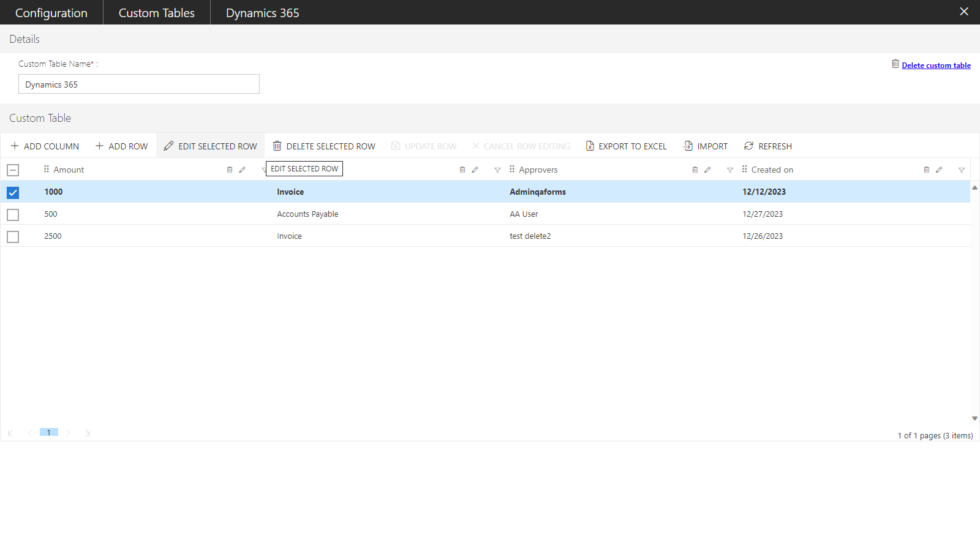Delete the Created on column via trash icon
Image resolution: width=980 pixels, height=551 pixels.
(927, 170)
